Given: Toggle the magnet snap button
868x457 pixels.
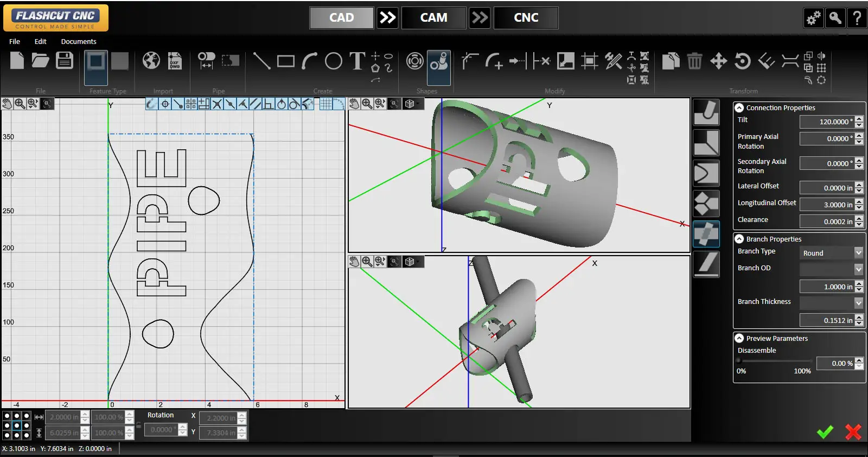Looking at the screenshot, I should tap(151, 104).
